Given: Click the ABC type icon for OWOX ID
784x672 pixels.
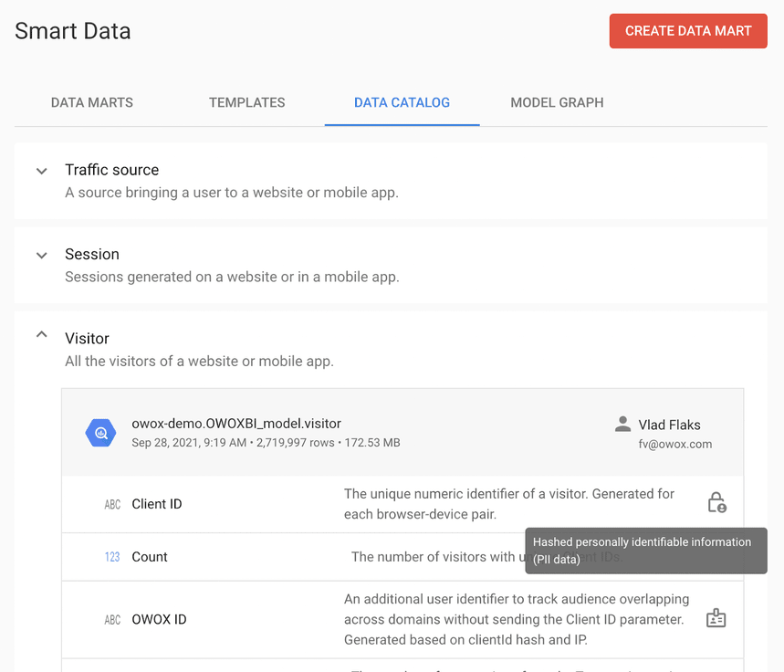Looking at the screenshot, I should point(112,620).
